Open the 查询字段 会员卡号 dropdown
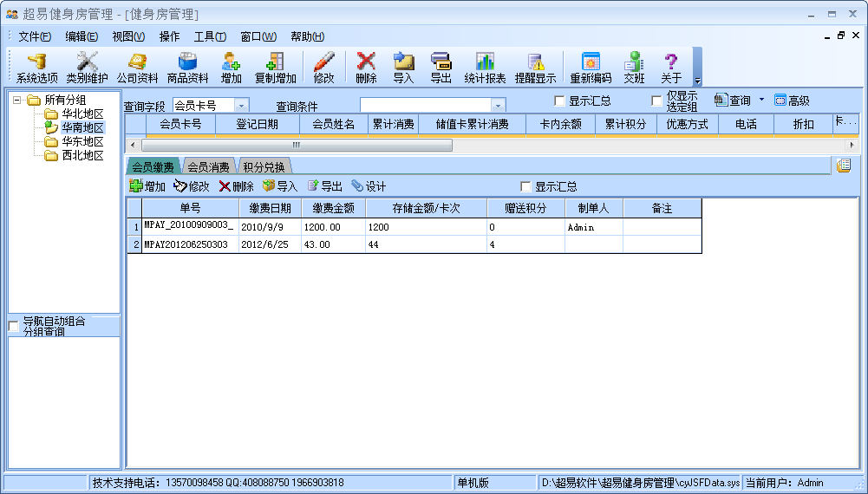This screenshot has width=868, height=494. [241, 105]
